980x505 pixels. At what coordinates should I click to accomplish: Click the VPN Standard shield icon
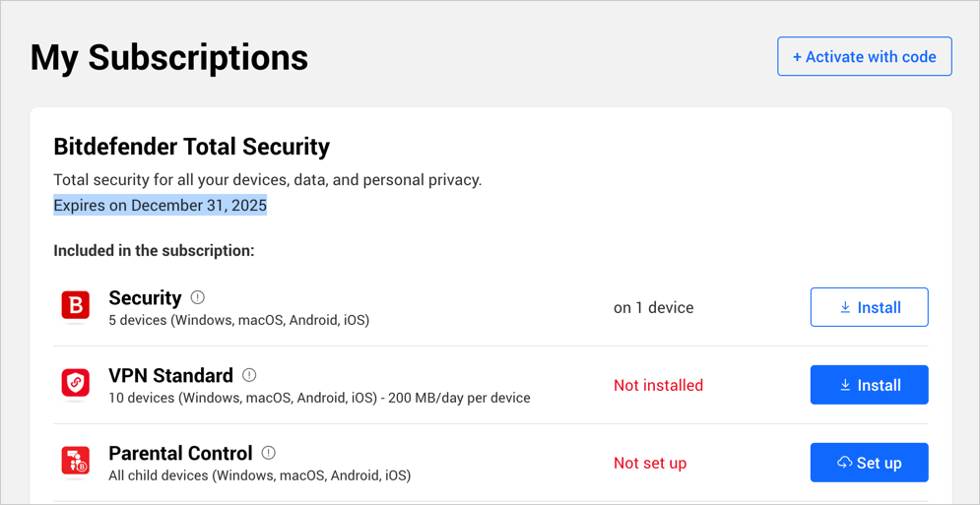[76, 383]
